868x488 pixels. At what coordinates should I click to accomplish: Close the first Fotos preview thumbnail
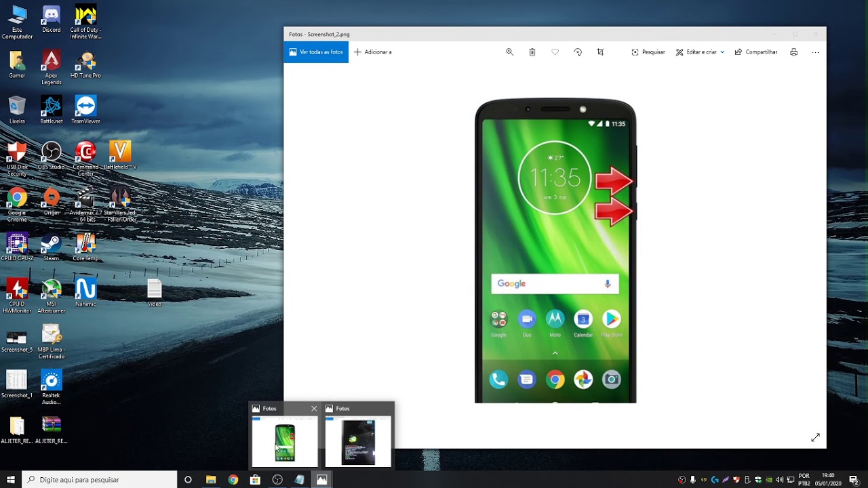[314, 409]
